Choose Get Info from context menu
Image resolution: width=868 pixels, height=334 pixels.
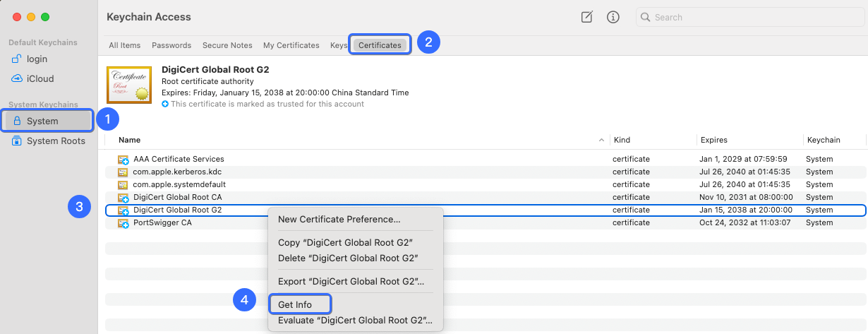click(x=295, y=305)
